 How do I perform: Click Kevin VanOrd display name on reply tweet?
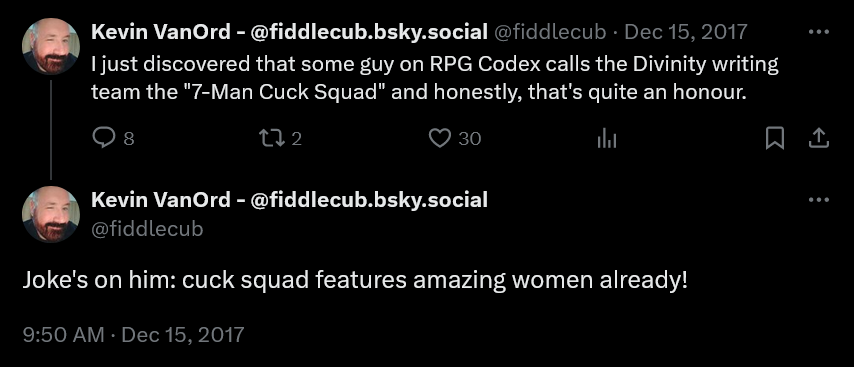(x=289, y=200)
